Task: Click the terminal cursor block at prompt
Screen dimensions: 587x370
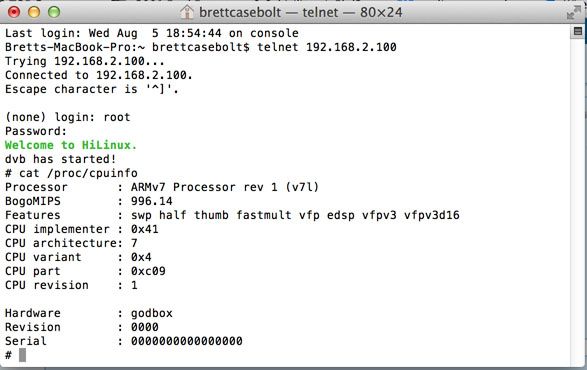Action: (22, 355)
